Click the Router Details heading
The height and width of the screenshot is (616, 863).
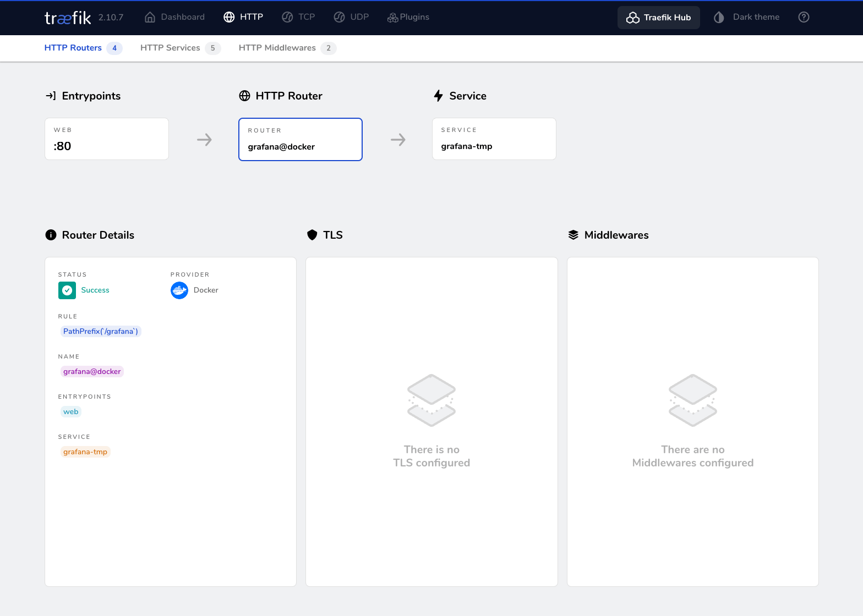point(98,235)
